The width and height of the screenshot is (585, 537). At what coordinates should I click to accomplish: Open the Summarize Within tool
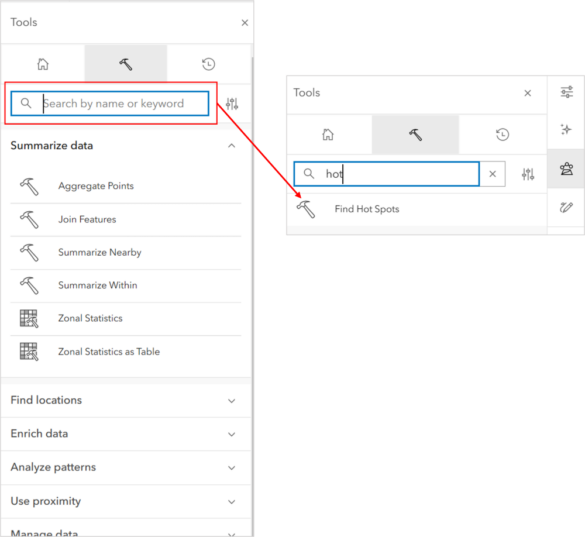(98, 285)
